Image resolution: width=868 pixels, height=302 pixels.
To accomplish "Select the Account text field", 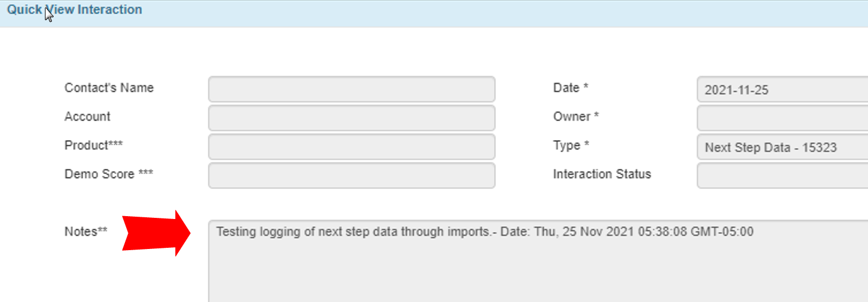I will pyautogui.click(x=351, y=118).
